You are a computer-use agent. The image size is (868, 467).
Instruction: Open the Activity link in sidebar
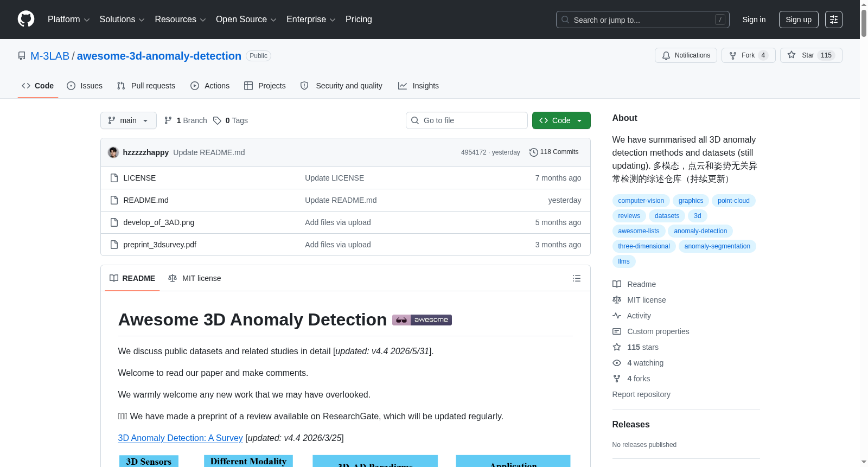point(631,316)
